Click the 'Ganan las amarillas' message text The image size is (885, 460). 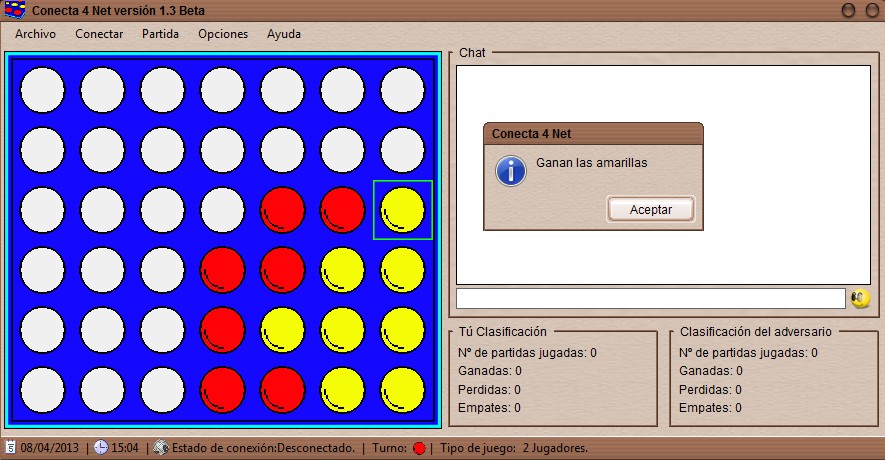(592, 163)
